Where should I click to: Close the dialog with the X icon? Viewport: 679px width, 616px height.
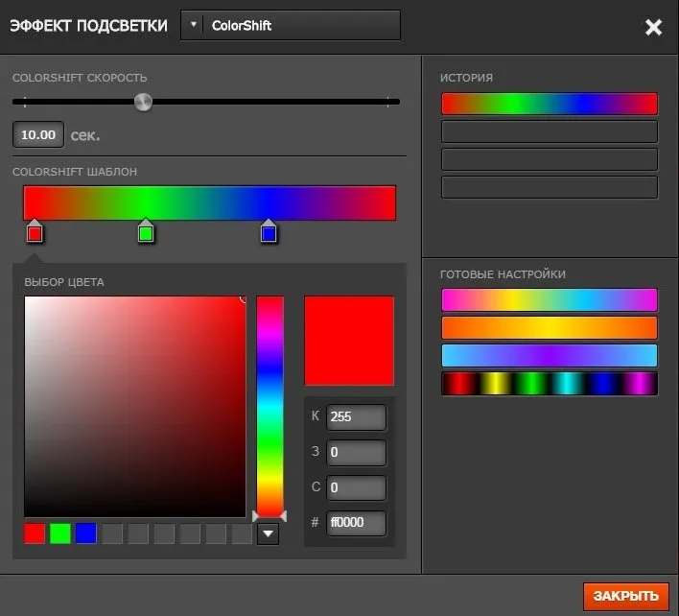pyautogui.click(x=653, y=27)
